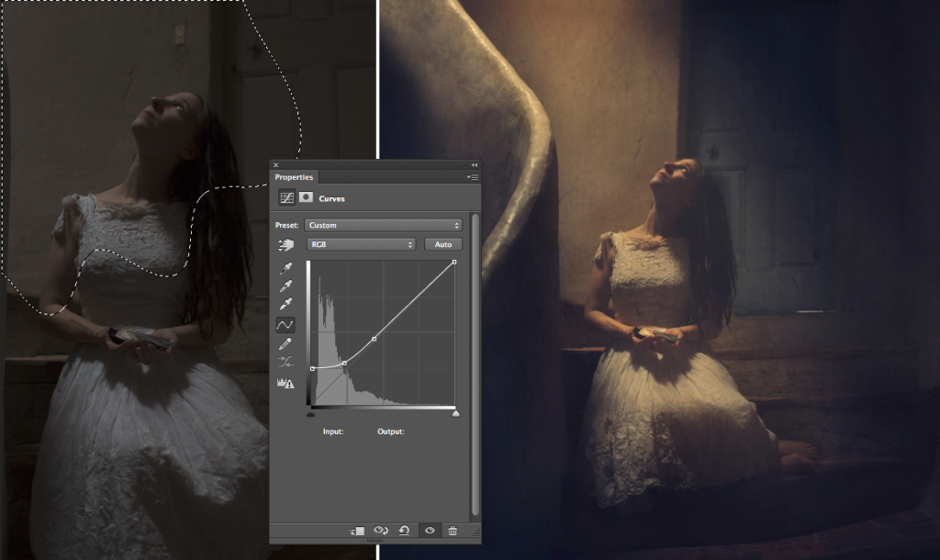Reset curves to adjustment defaults
Screen dimensions: 940x560
click(x=404, y=531)
